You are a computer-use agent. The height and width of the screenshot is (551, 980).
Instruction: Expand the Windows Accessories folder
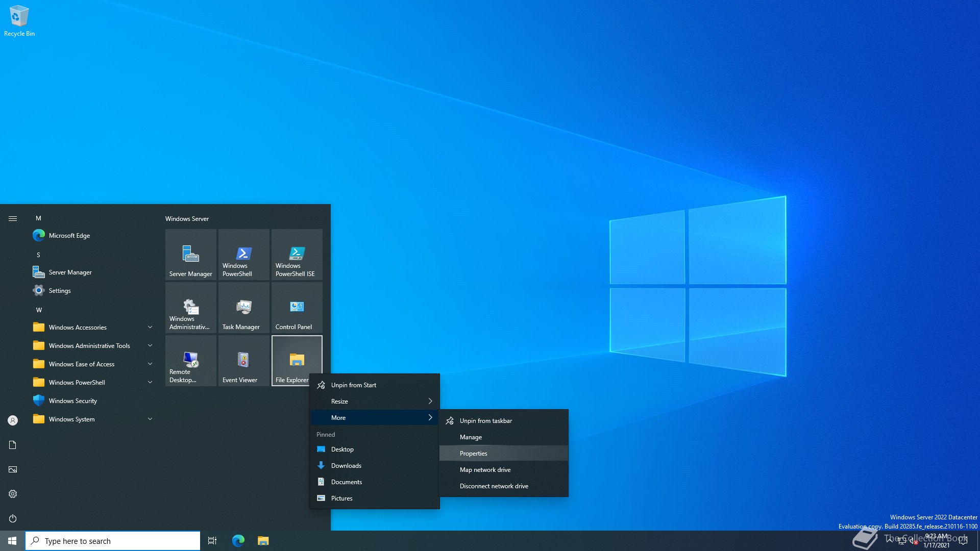pos(92,328)
